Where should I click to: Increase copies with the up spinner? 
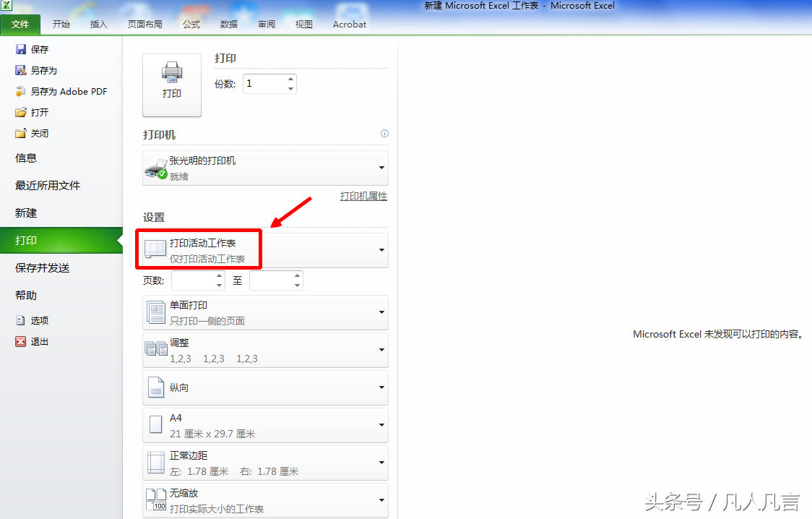coord(291,79)
